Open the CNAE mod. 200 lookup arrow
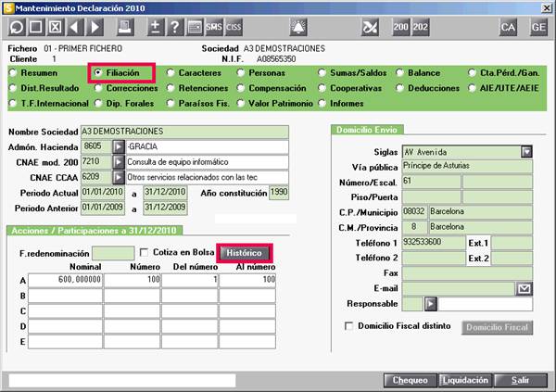Image resolution: width=556 pixels, height=392 pixels. pos(119,162)
